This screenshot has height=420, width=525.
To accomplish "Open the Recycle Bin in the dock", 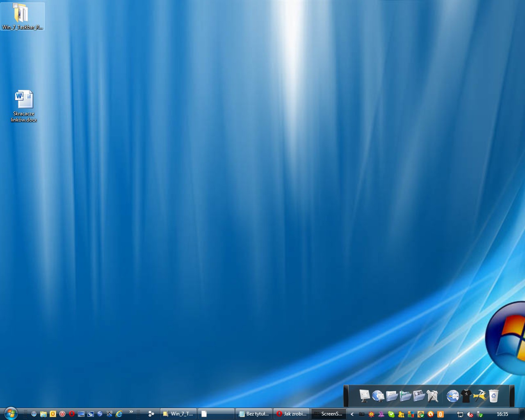I will click(x=494, y=396).
